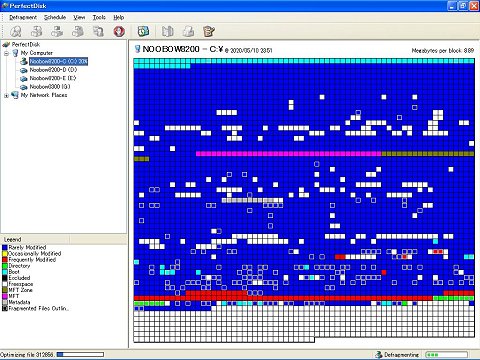Screen dimensions: 480x360
Task: Click the Analyze drive magnifier toolbar icon
Action: click(15, 31)
